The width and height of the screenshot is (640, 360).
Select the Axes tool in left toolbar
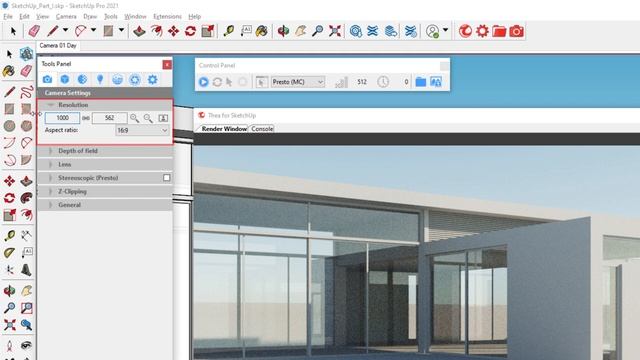9,269
